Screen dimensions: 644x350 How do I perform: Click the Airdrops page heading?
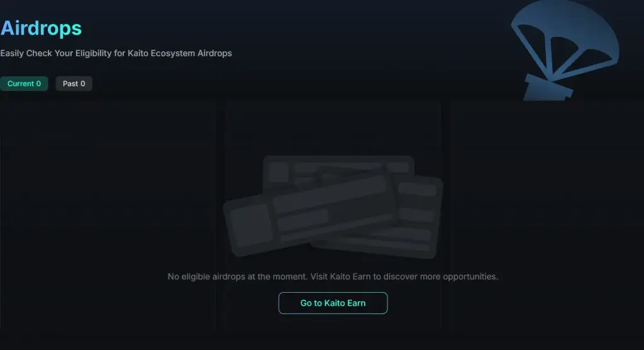coord(41,28)
